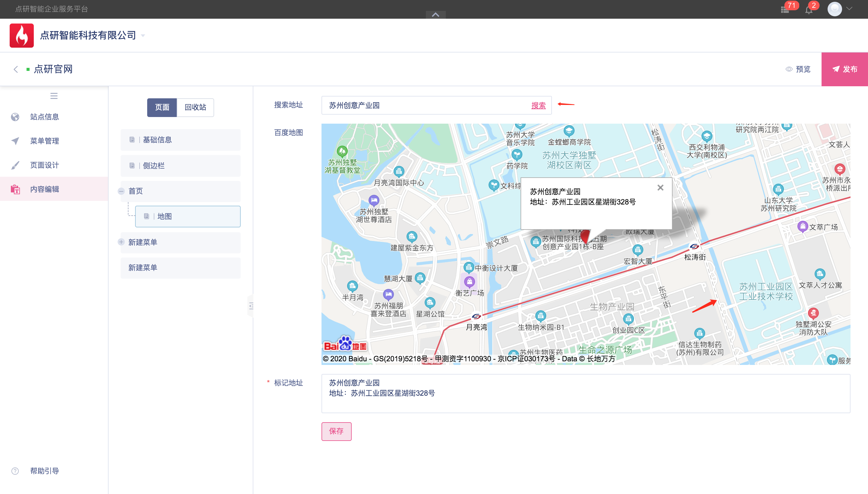Click the 慧湖大厦 building icon

pos(420,279)
